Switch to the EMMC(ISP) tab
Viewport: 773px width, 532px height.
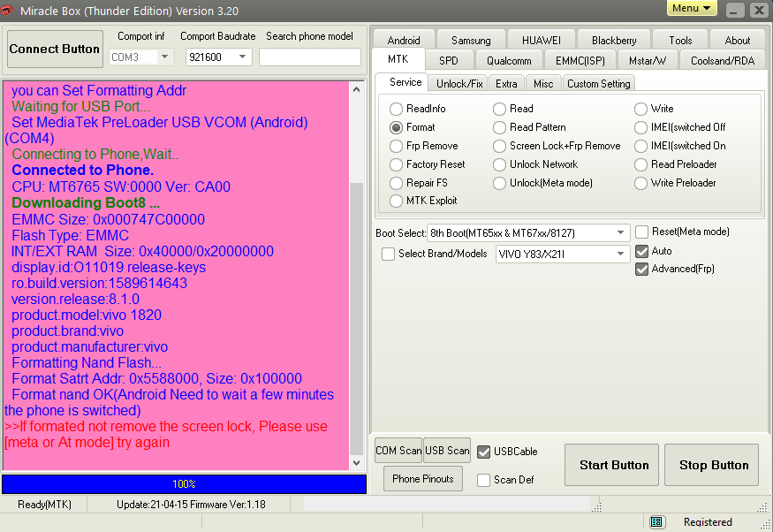point(580,61)
